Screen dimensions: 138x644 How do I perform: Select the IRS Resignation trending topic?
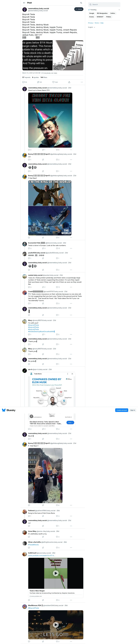coord(102,13)
